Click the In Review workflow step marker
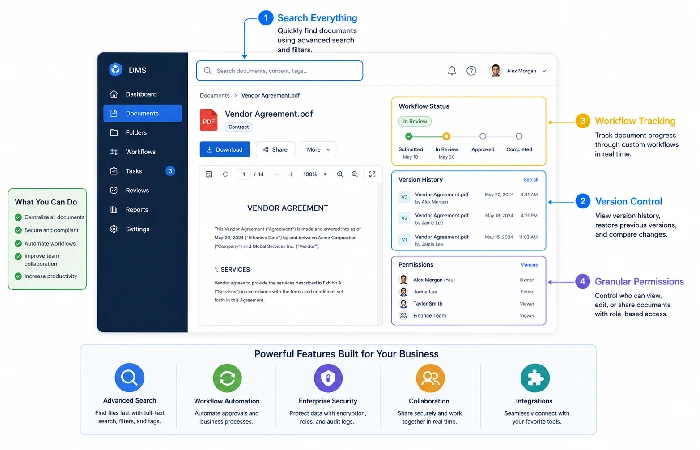The width and height of the screenshot is (700, 450). tap(446, 136)
